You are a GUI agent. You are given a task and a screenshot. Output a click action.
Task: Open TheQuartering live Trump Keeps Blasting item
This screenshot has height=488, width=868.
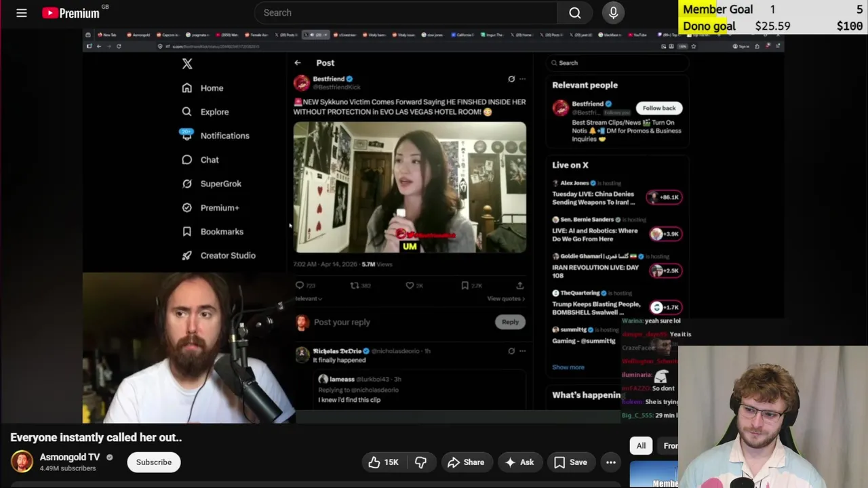click(597, 304)
